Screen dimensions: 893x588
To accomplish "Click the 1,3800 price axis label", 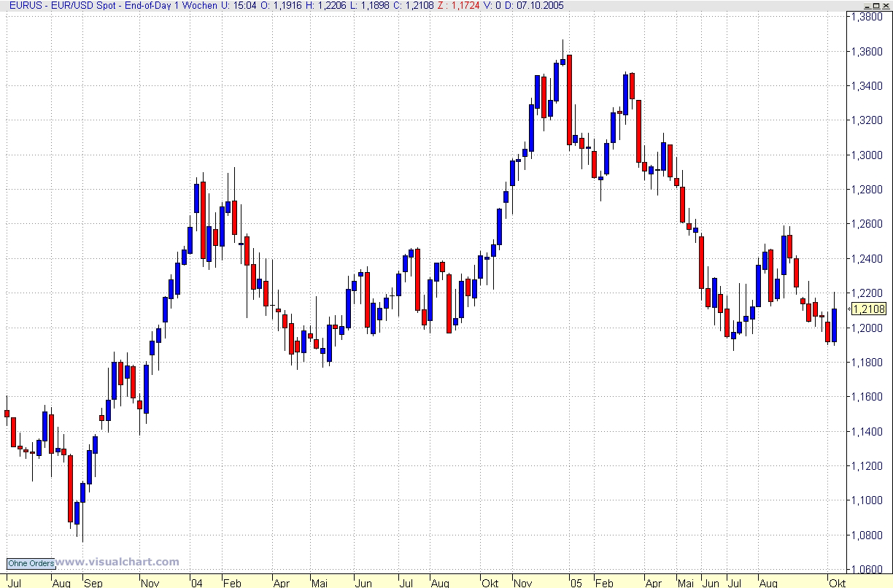I will tap(867, 17).
